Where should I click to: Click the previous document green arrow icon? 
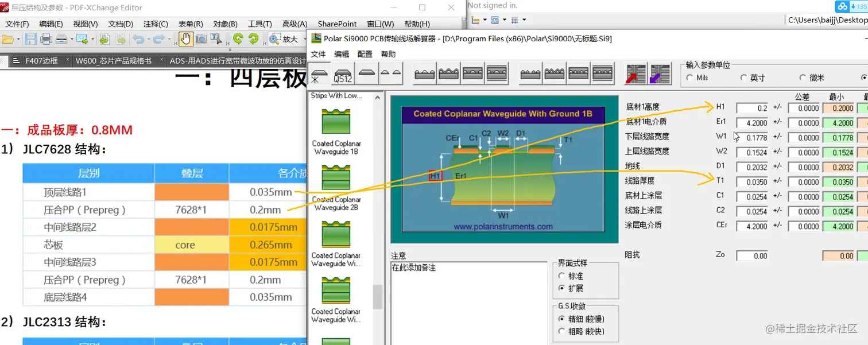104,39
